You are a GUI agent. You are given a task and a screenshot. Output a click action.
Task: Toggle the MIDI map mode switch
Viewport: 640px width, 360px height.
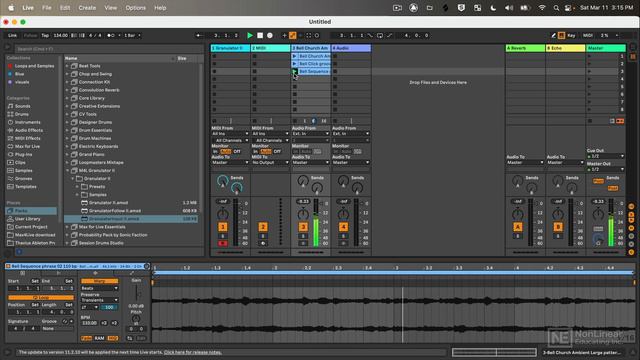click(x=588, y=36)
